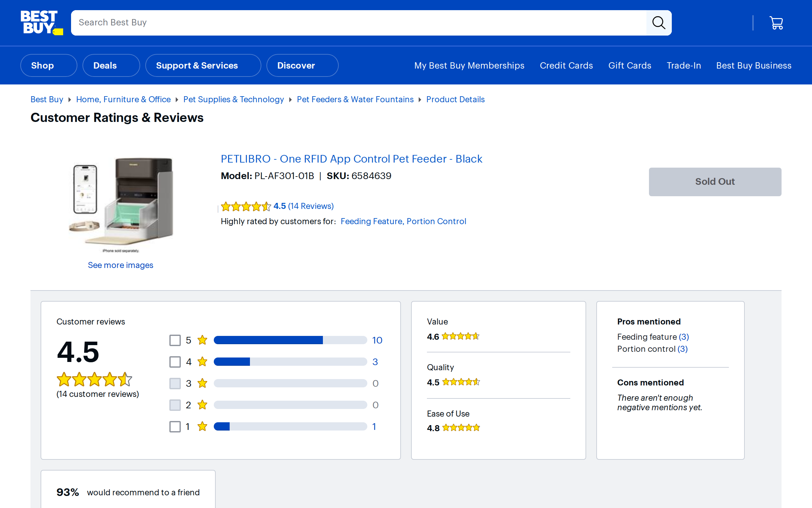Image resolution: width=812 pixels, height=508 pixels.
Task: Go to Pet Supplies & Technology breadcrumb
Action: point(233,99)
